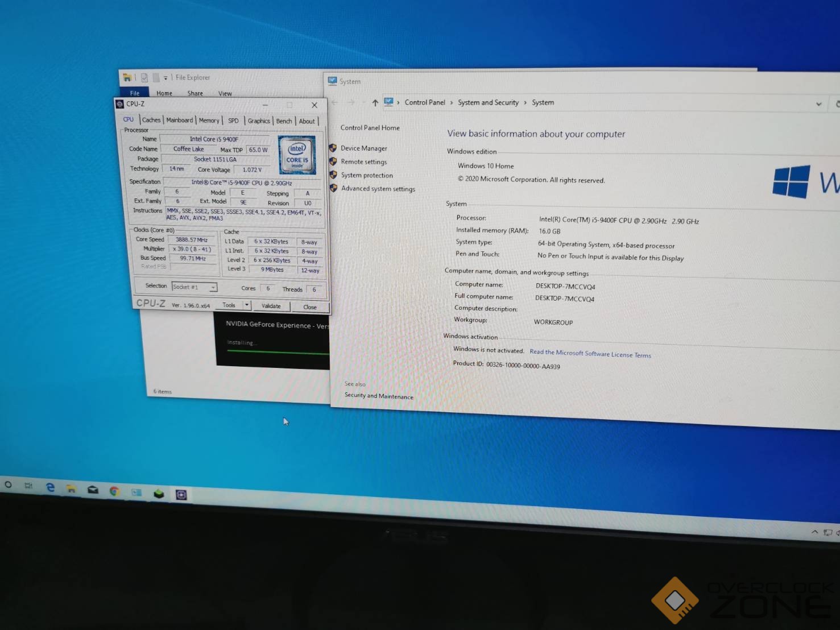
Task: Click the Close button in CPU-Z
Action: click(310, 307)
